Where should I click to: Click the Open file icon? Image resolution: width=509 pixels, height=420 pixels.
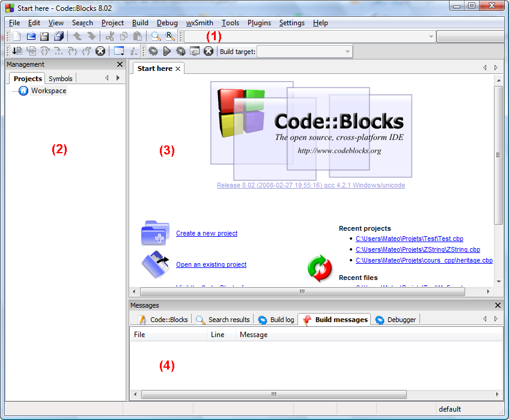pos(31,36)
